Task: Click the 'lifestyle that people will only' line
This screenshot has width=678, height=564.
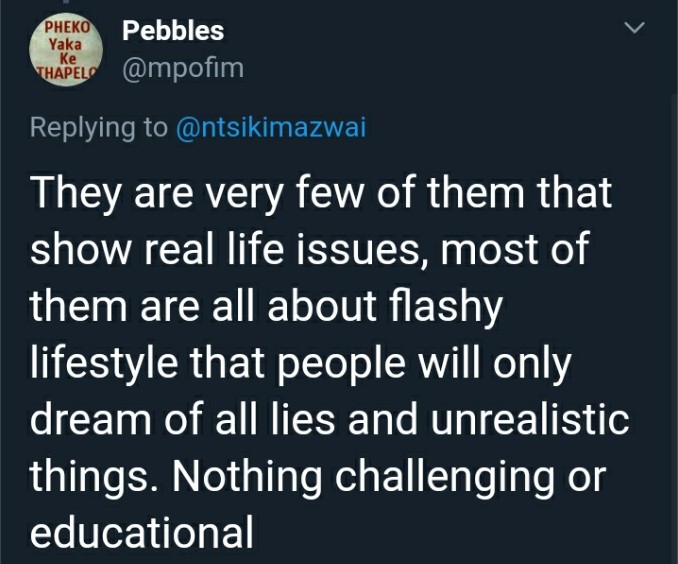Action: tap(301, 365)
